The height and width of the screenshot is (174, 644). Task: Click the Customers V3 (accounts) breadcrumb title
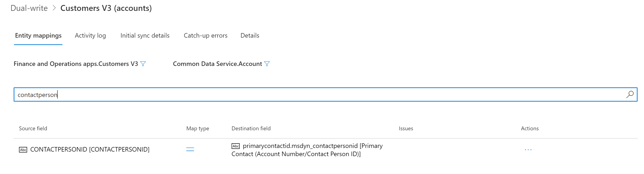pyautogui.click(x=107, y=8)
